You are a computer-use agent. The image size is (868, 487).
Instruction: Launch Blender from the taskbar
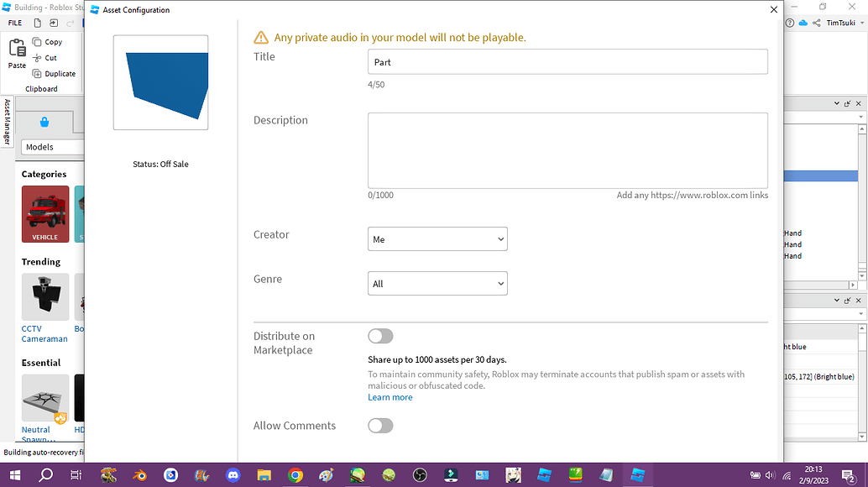coord(139,475)
